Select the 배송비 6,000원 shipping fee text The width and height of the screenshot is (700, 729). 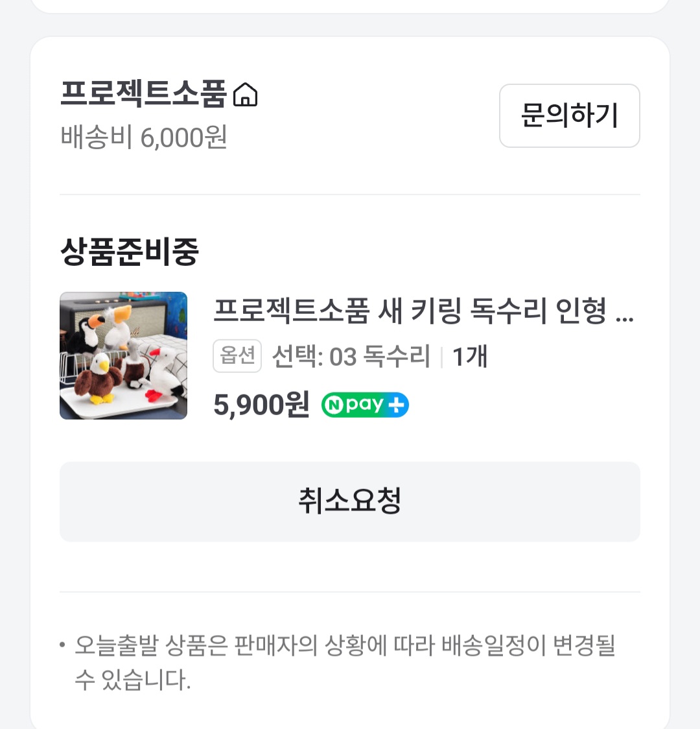coord(143,137)
